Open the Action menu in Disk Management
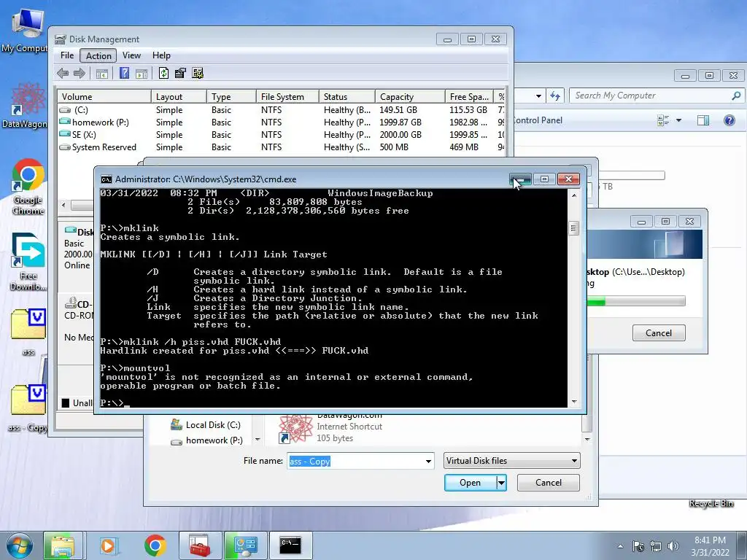 (x=98, y=55)
